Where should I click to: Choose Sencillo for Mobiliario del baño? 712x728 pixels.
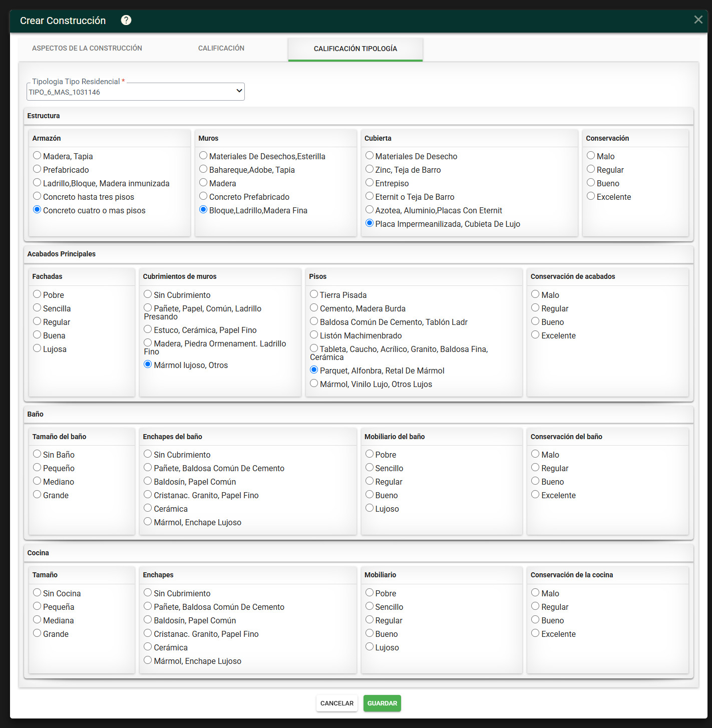point(370,468)
